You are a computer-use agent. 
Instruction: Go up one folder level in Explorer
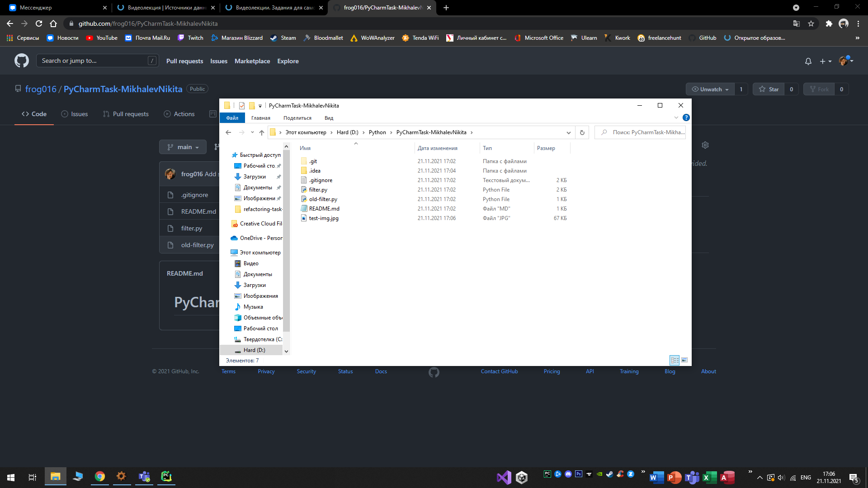262,132
